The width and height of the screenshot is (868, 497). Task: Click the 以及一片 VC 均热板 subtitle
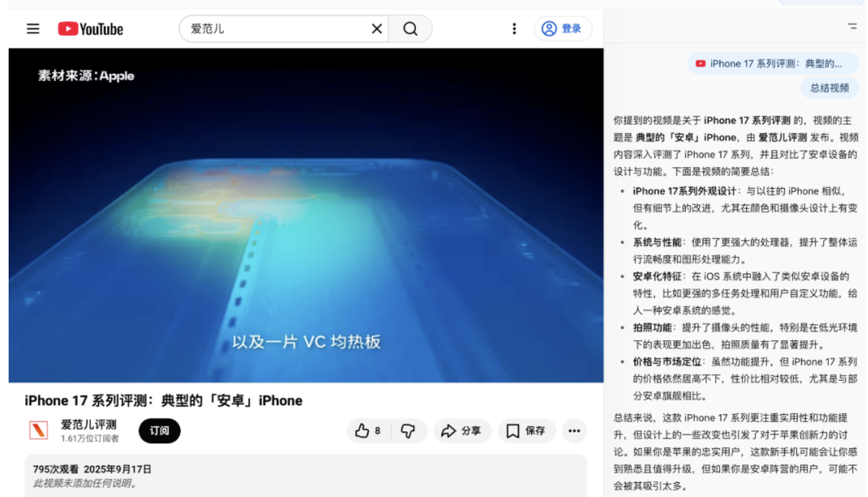click(x=306, y=342)
